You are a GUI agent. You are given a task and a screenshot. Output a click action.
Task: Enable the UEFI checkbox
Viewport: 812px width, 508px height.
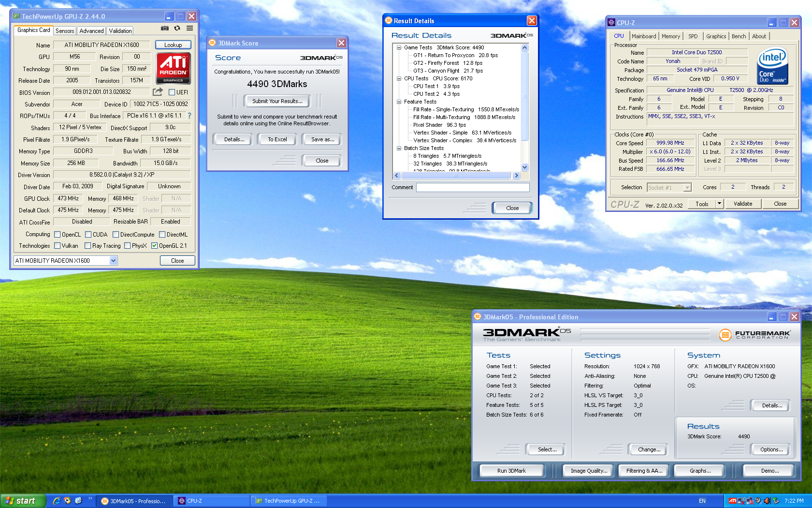tap(172, 92)
